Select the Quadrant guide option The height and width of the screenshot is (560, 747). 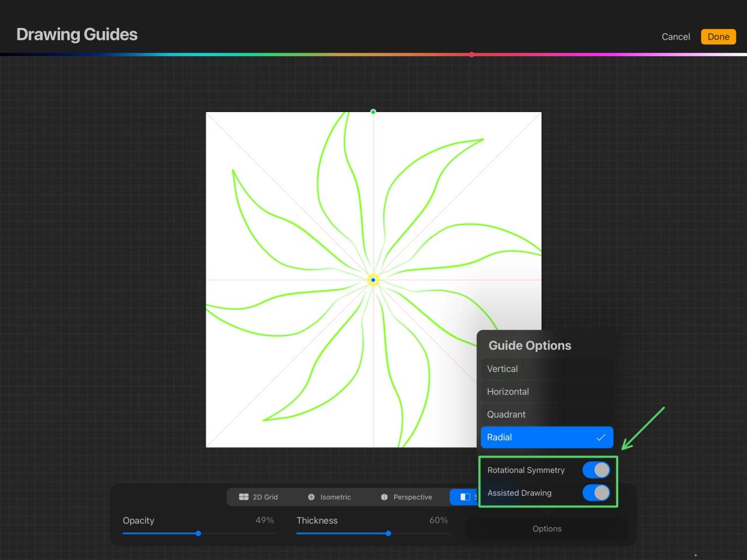coord(525,414)
